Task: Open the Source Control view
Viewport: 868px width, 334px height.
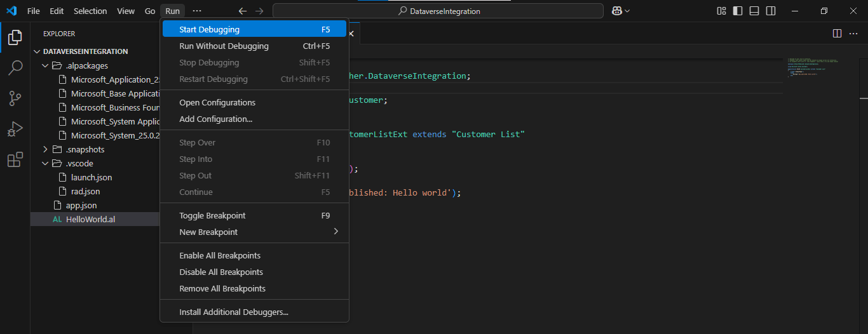Action: (x=15, y=98)
